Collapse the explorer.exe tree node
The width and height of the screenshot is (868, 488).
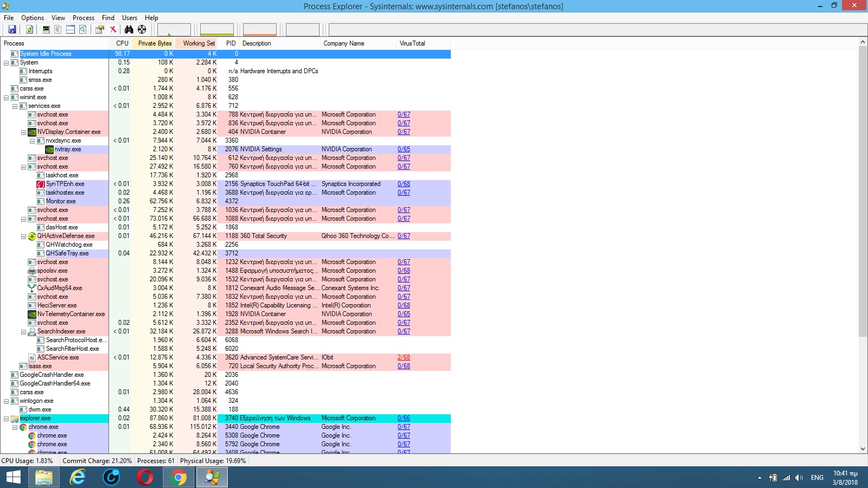point(6,419)
